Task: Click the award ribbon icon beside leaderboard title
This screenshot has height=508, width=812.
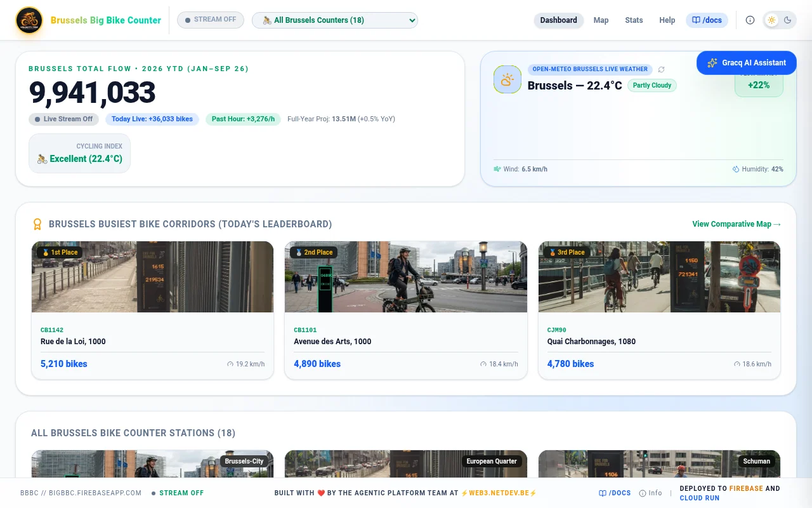Action: pyautogui.click(x=37, y=224)
